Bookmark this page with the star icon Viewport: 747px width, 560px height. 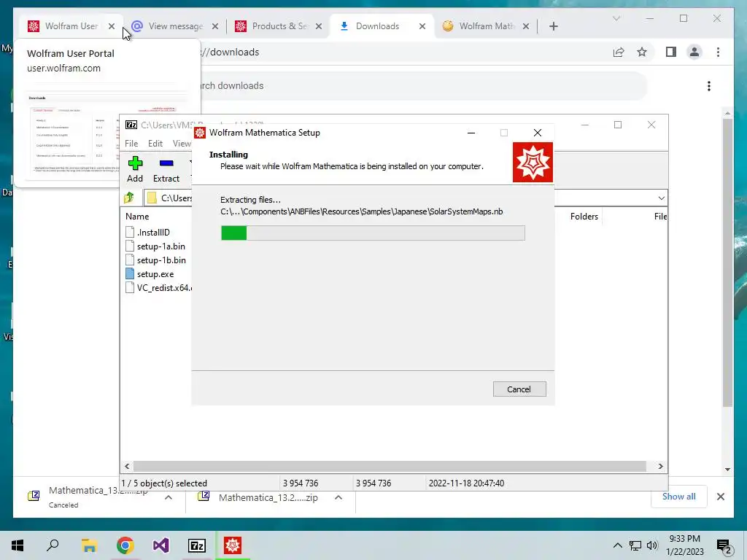pos(642,52)
